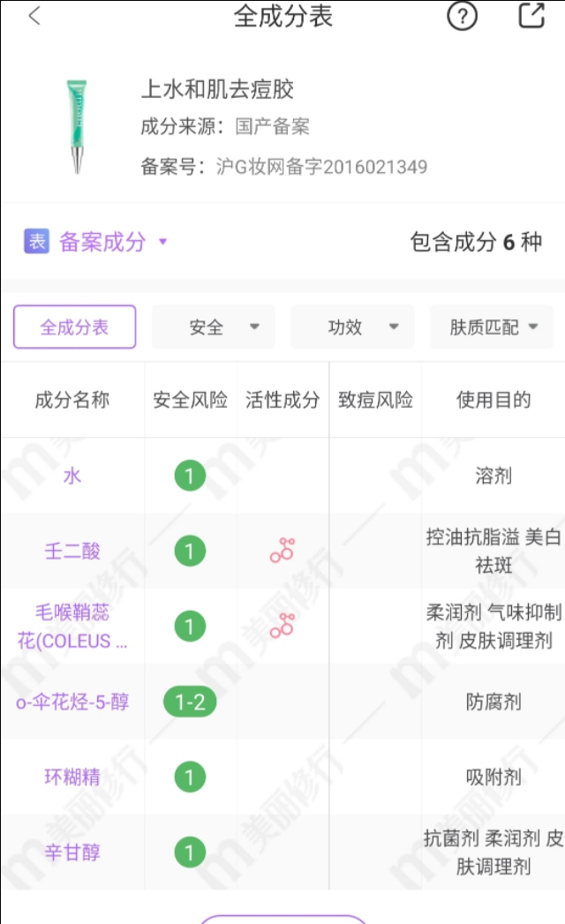
Task: Select the 全成分表 filter tab
Action: [74, 326]
